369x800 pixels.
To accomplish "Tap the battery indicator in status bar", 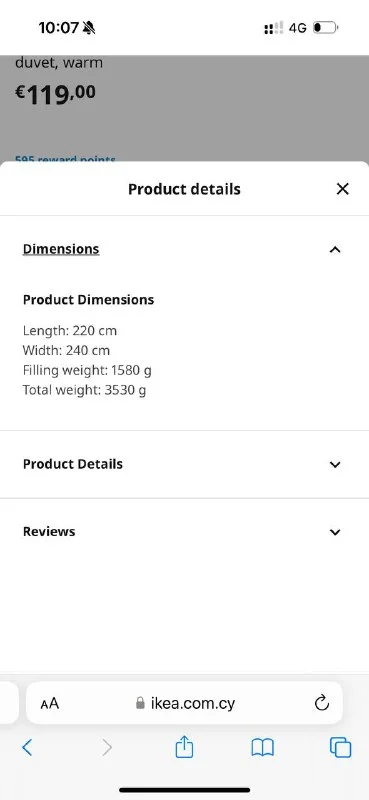I will [x=326, y=28].
